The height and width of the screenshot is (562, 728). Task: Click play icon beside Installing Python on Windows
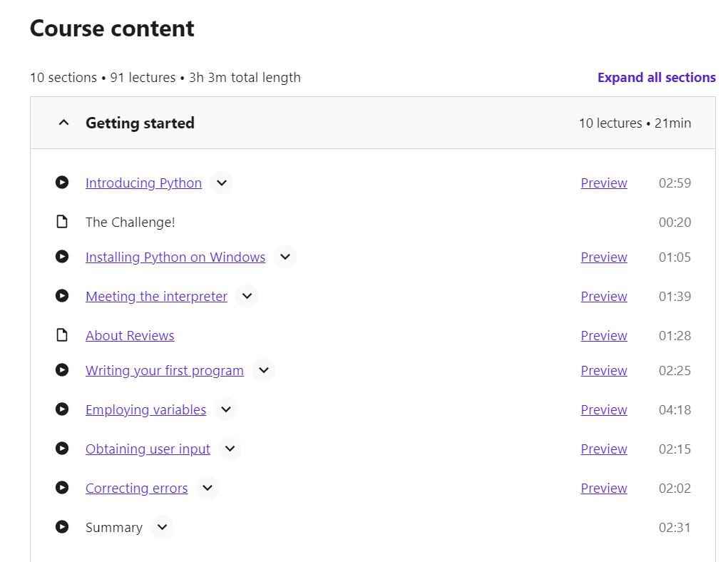62,256
